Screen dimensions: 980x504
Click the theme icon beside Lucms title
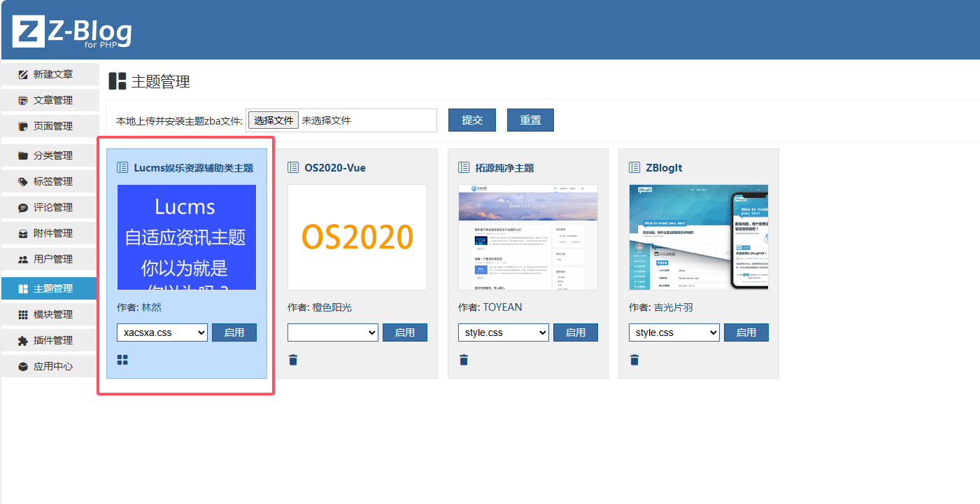coord(122,167)
